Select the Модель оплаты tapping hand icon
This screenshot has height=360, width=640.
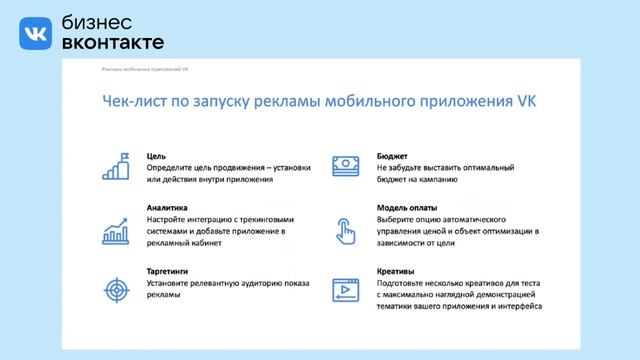coord(346,231)
